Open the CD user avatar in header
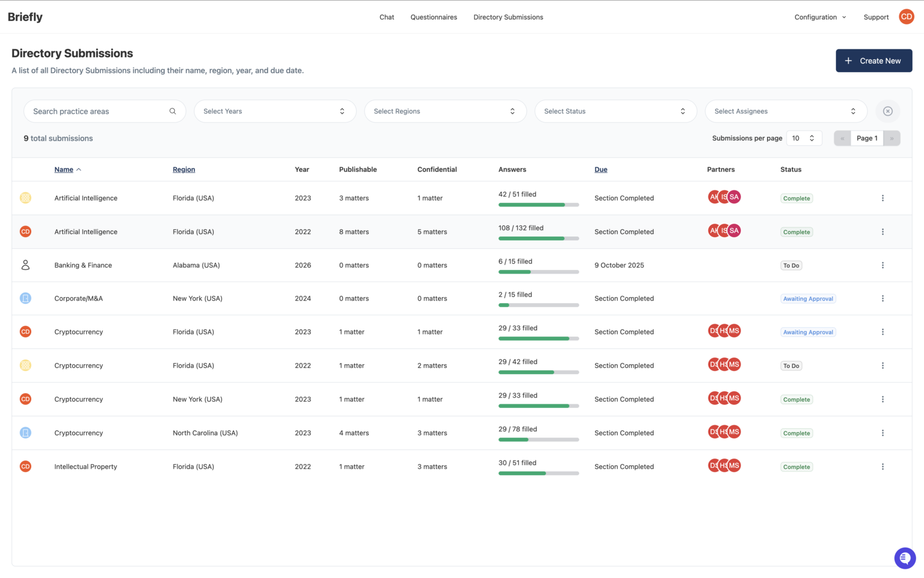924x578 pixels. point(906,17)
